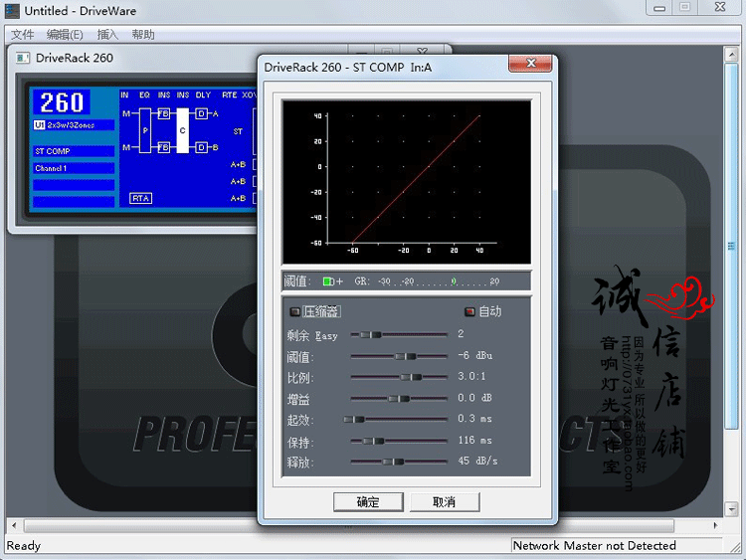
Task: Click the 0.3 ms attack value
Action: [474, 419]
